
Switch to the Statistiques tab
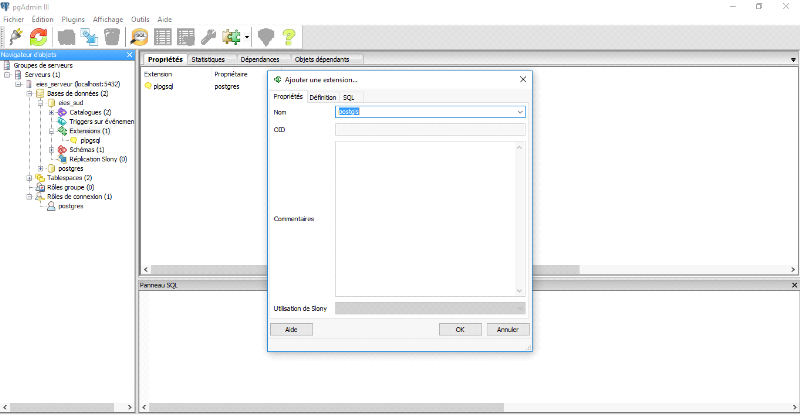pyautogui.click(x=208, y=59)
